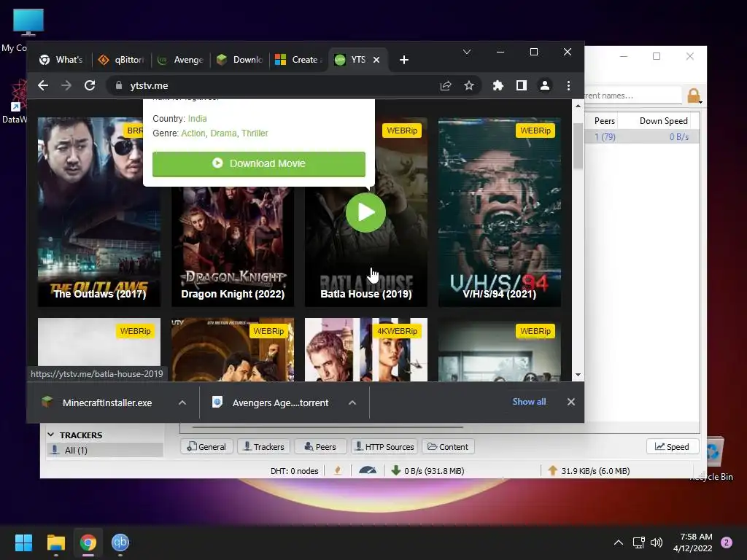Open the Peers tab in qBittorrent
Viewport: 747px width, 560px height.
tap(320, 447)
